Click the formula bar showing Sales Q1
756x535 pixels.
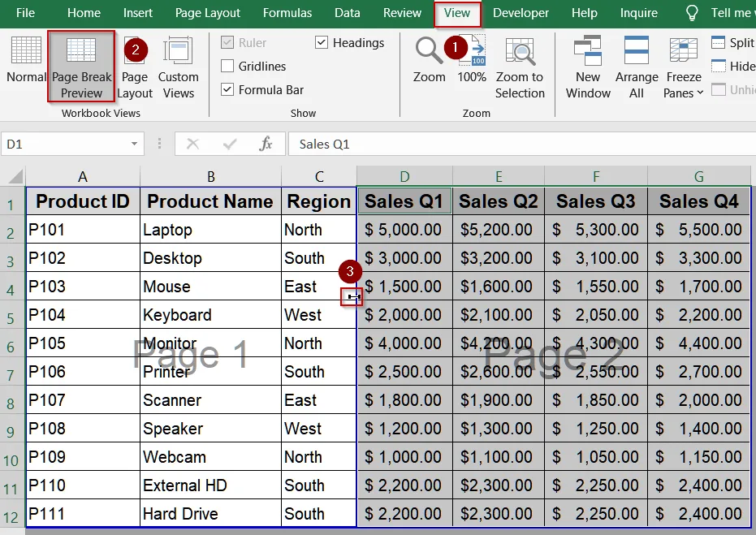coord(522,144)
